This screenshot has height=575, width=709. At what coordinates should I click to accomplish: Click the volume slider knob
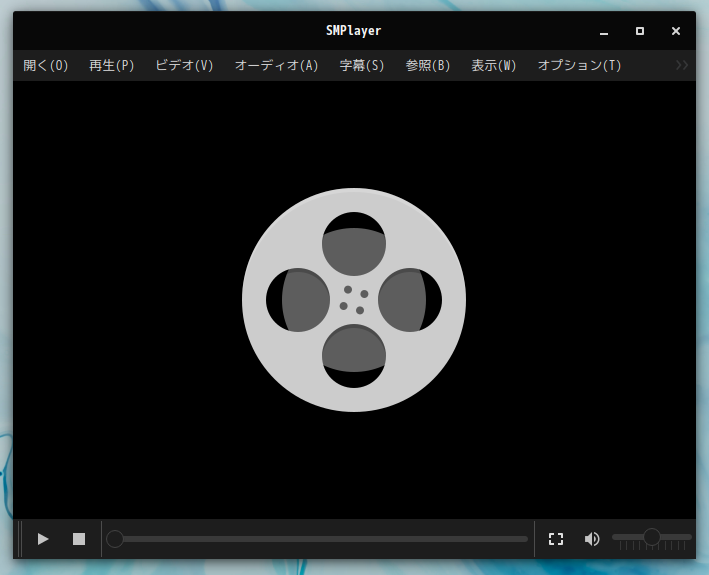coord(652,537)
